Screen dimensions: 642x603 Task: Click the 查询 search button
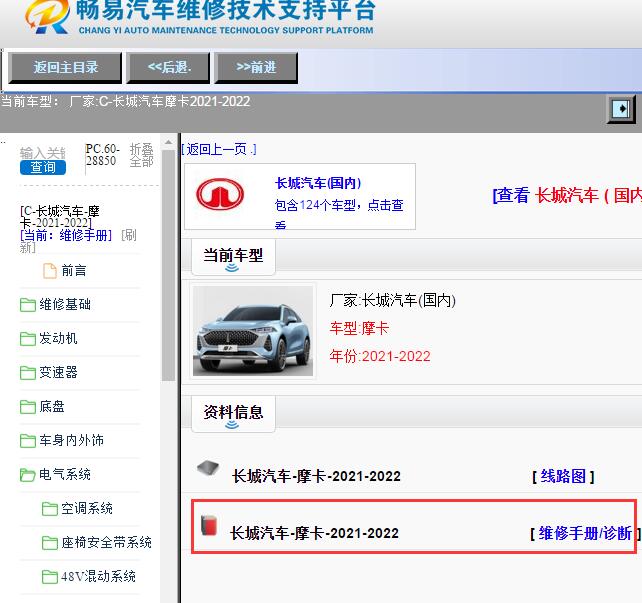pos(43,167)
